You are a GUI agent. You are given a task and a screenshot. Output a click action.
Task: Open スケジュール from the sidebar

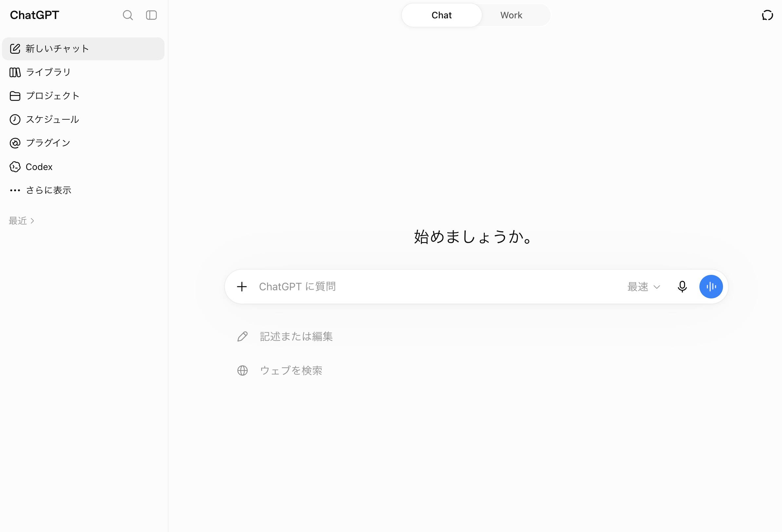[83, 119]
